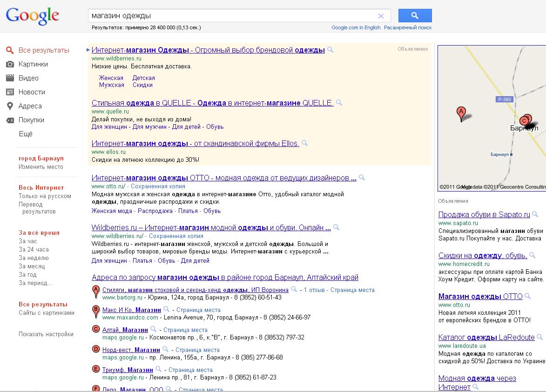Click marker E next to Триумф, Магазин

click(x=96, y=369)
